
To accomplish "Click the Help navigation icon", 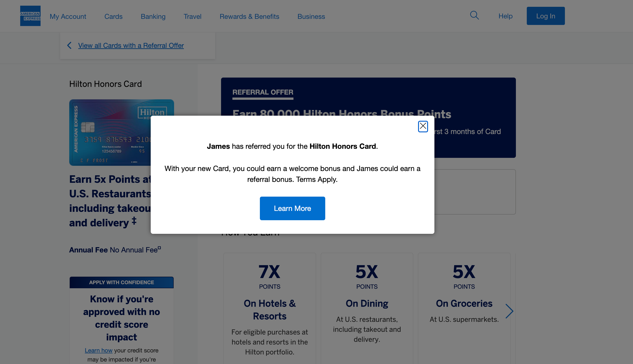I will (506, 16).
